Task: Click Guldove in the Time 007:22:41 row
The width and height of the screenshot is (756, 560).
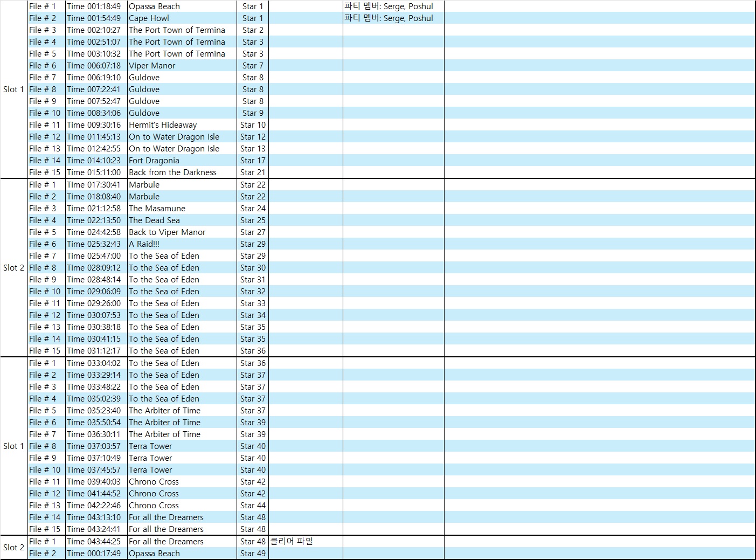Action: coord(182,89)
